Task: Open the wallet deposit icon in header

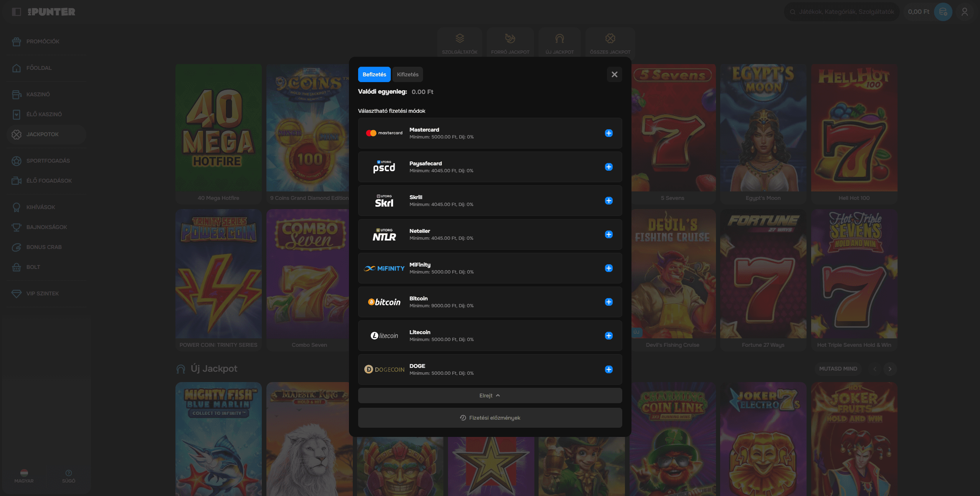Action: (943, 12)
